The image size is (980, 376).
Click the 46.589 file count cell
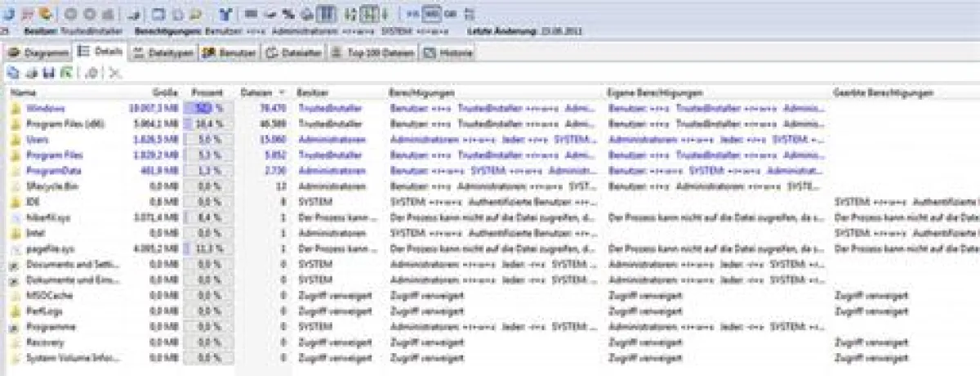272,123
